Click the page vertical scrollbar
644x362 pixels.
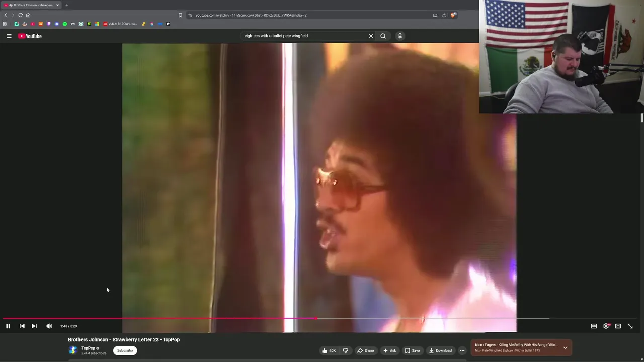point(641,118)
